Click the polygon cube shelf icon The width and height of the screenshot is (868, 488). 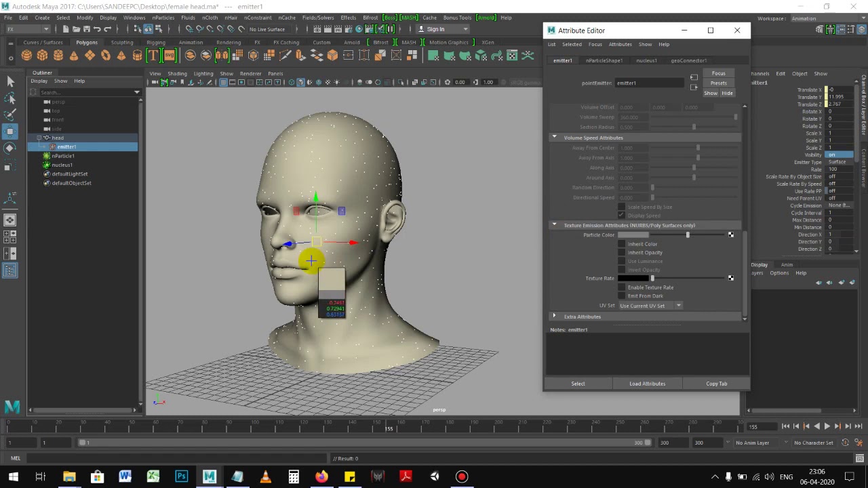[x=43, y=56]
